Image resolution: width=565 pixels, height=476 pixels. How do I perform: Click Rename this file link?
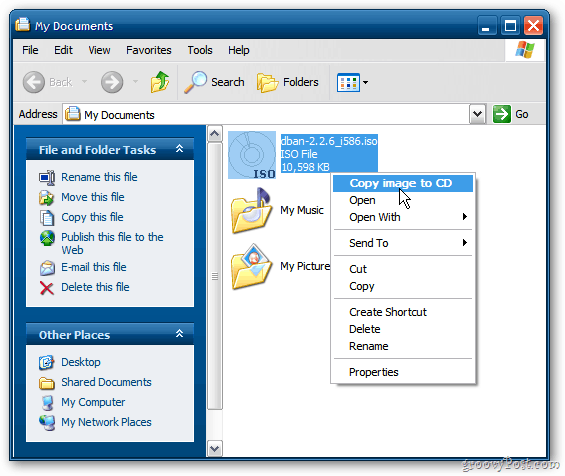point(99,177)
